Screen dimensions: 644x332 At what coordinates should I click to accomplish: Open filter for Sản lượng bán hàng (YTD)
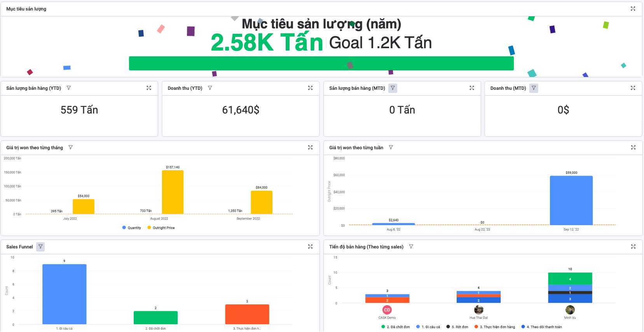pos(69,88)
